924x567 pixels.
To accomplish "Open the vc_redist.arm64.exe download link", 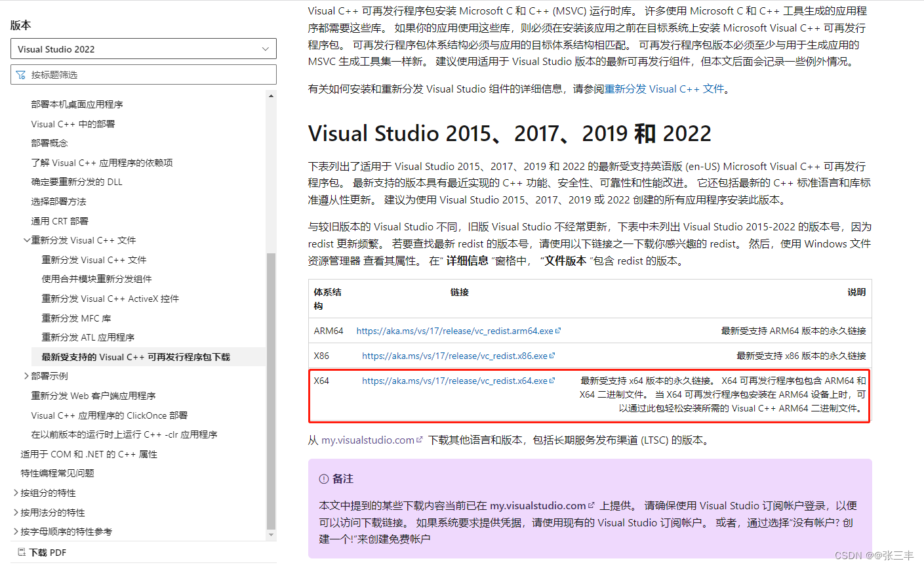I will point(454,331).
